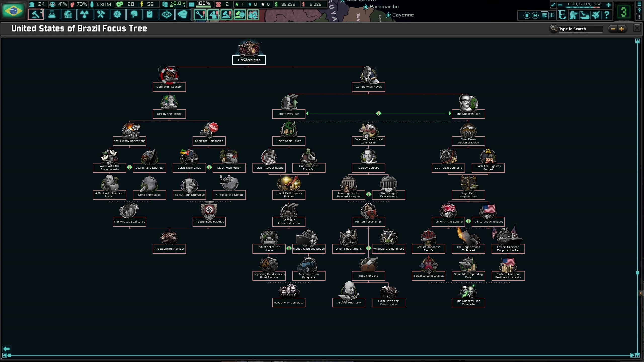
Task: Decrease game speed with minus
Action: coord(560,5)
